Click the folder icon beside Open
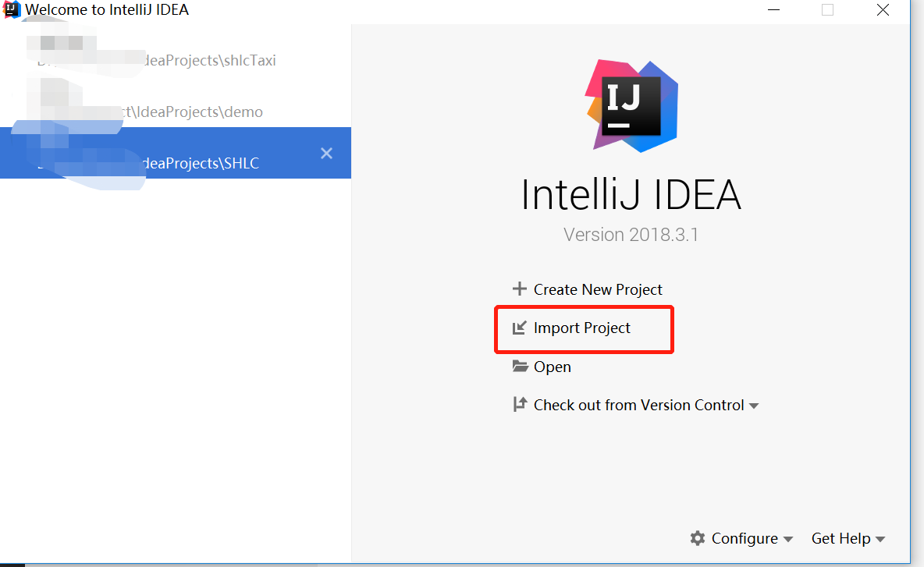The image size is (924, 567). pos(520,367)
